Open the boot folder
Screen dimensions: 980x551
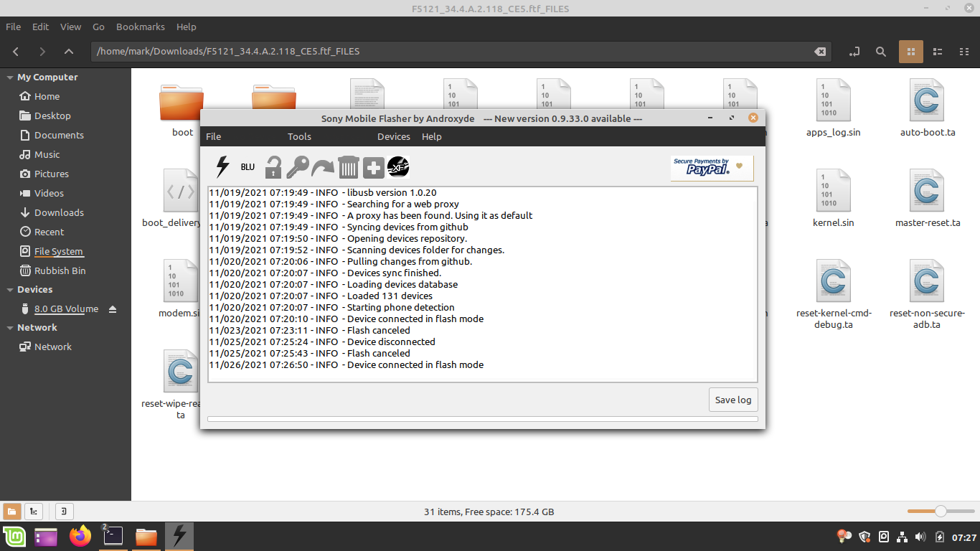[x=182, y=108]
